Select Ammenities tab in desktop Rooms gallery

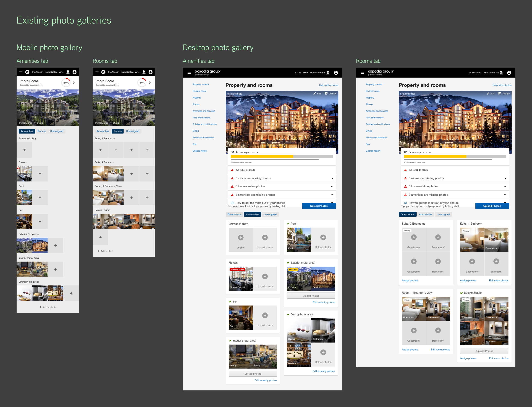tap(425, 214)
